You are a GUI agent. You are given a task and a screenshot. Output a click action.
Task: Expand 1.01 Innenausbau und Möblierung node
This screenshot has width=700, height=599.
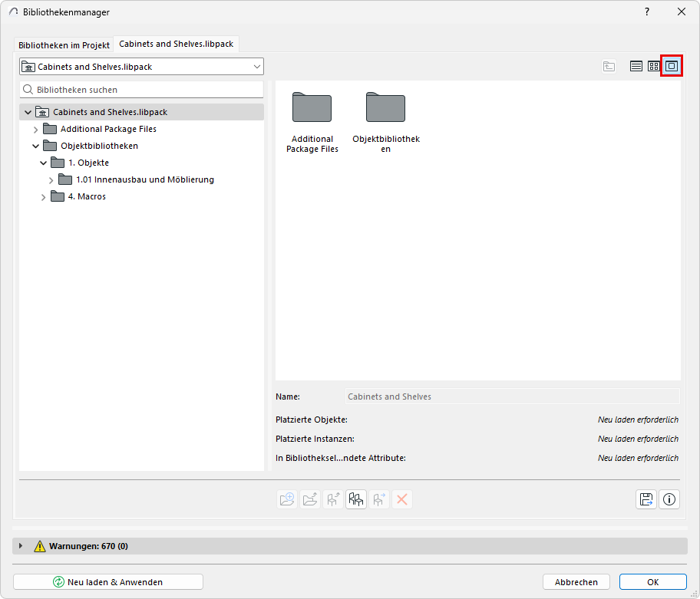51,180
